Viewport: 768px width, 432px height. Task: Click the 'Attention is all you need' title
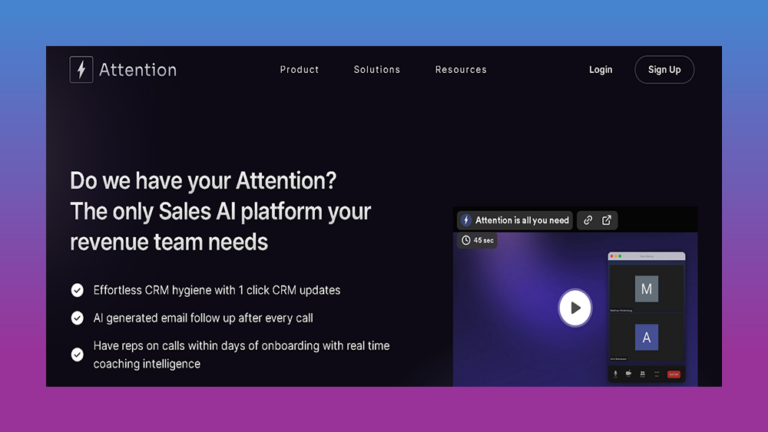tap(522, 220)
